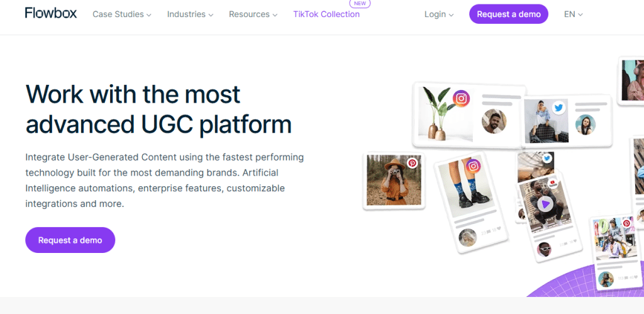Click the Instagram icon on the blue socks photo
Image resolution: width=644 pixels, height=314 pixels.
click(x=474, y=166)
